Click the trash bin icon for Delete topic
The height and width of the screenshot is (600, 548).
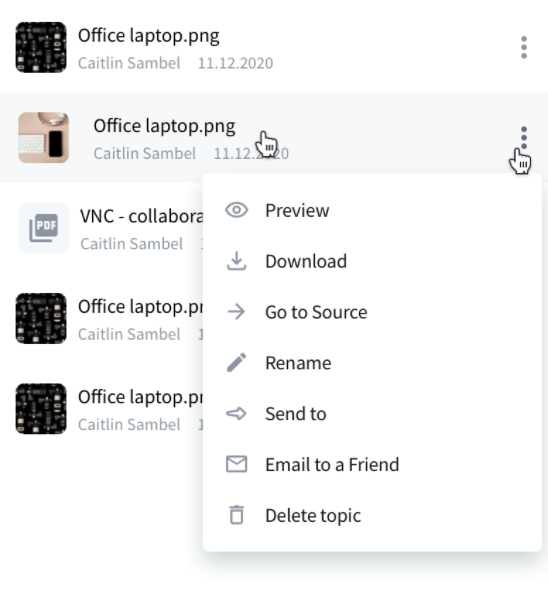pos(236,515)
